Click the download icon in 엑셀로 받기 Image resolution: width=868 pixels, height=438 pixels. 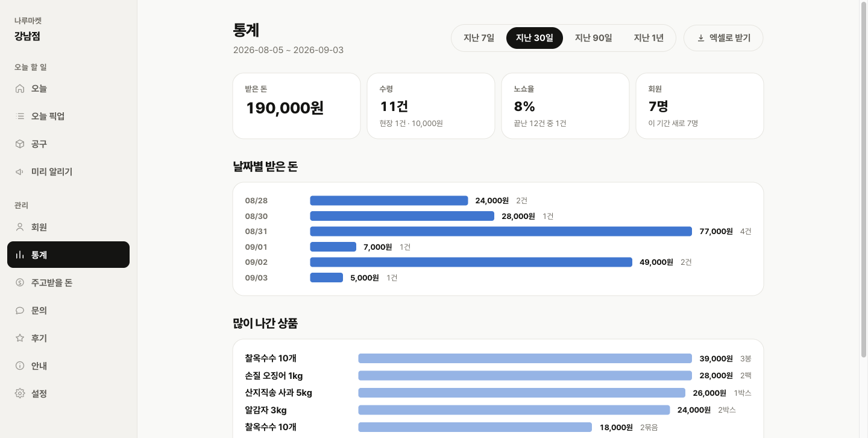pyautogui.click(x=701, y=38)
